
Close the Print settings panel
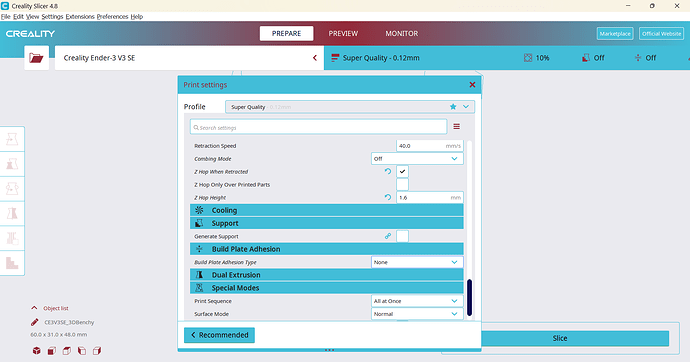pos(472,84)
